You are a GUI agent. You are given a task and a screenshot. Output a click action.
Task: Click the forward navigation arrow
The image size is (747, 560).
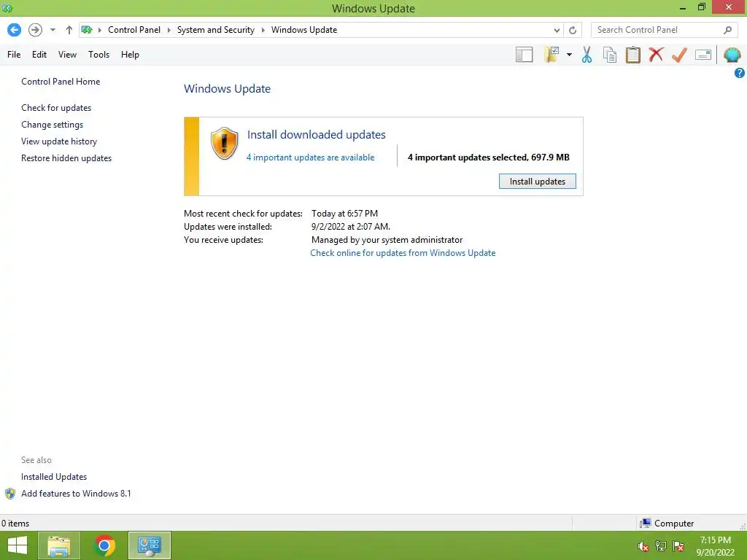(x=35, y=30)
